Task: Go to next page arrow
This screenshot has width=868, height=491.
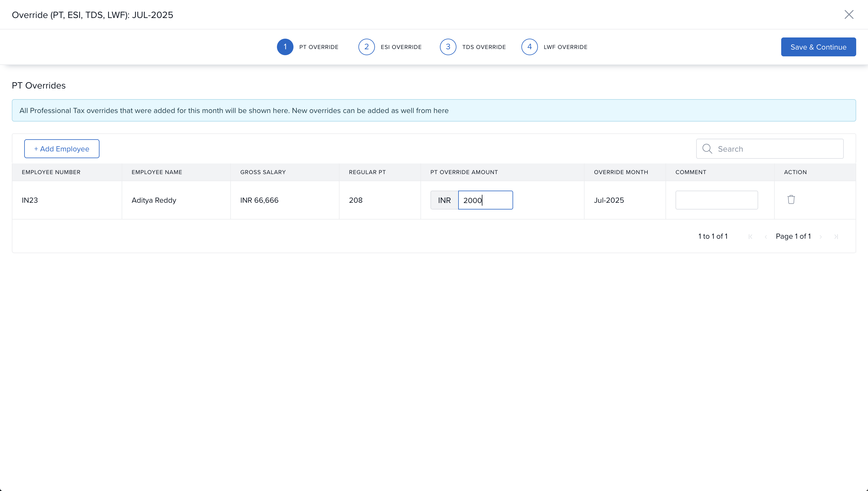Action: 820,237
